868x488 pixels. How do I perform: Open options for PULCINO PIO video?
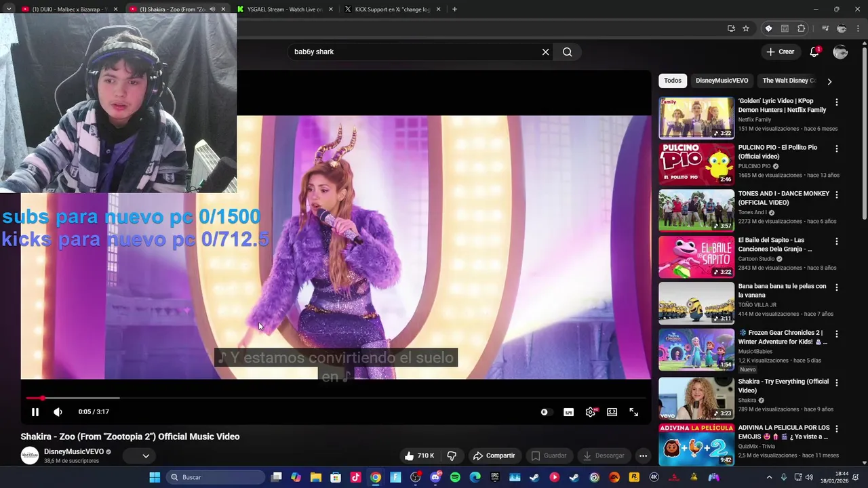click(836, 148)
